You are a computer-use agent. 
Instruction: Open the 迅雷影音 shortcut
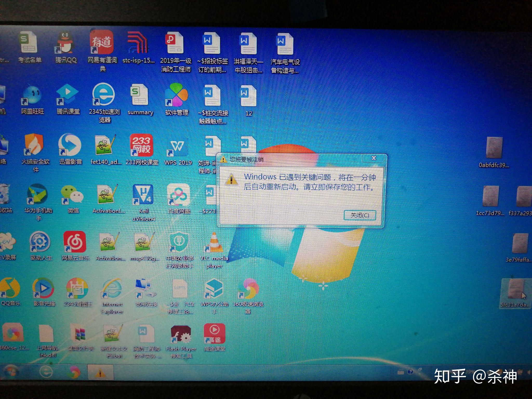click(70, 149)
